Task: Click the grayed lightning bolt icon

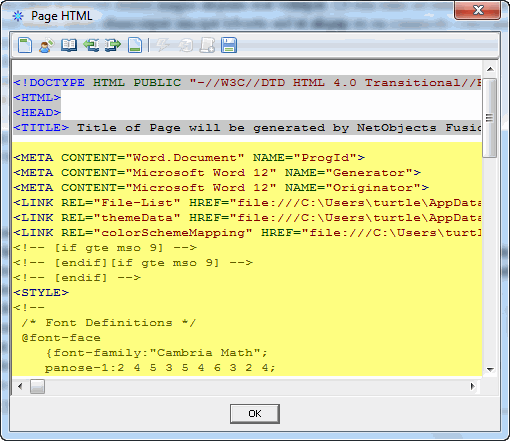Action: [x=163, y=45]
